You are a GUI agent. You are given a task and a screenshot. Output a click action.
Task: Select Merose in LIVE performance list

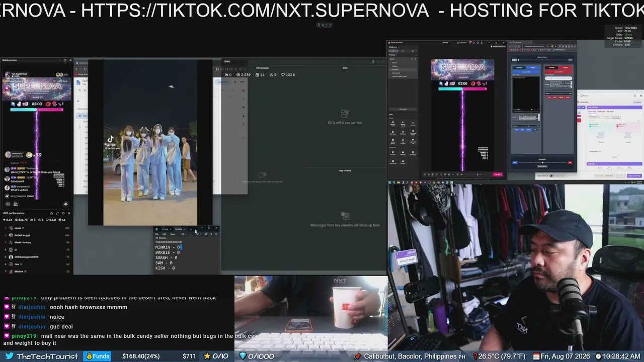tap(37, 271)
